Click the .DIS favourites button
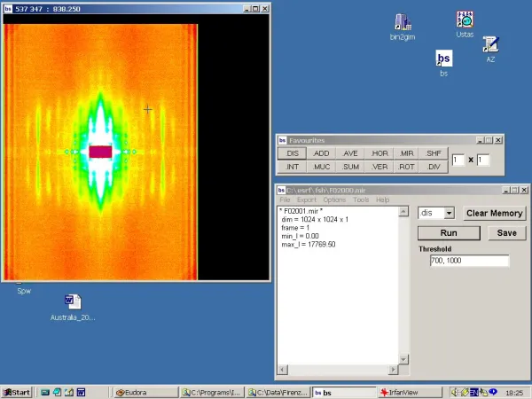This screenshot has height=399, width=532. [x=292, y=153]
